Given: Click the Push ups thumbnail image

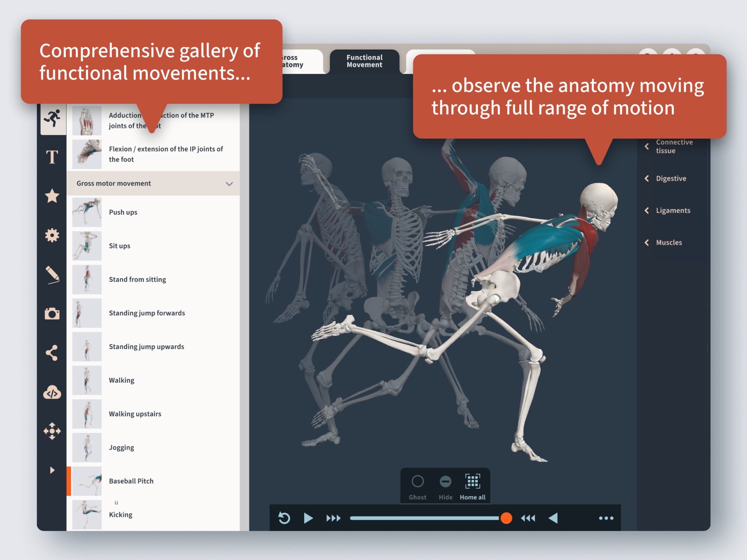Looking at the screenshot, I should pos(87,212).
